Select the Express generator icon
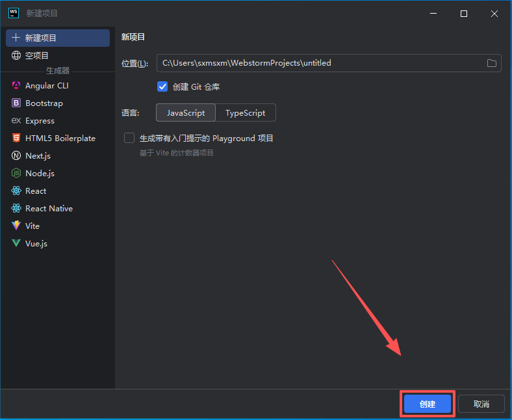Image resolution: width=512 pixels, height=420 pixels. point(16,121)
